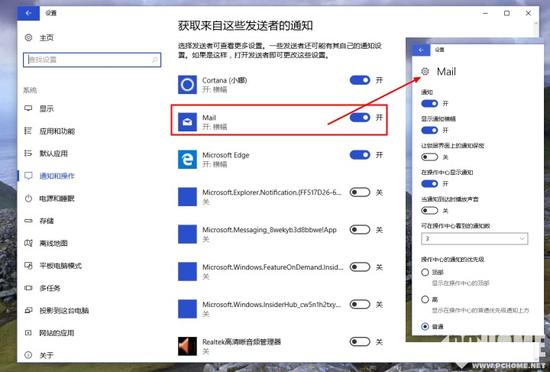Open 存储 settings page
This screenshot has width=550, height=372.
click(46, 221)
